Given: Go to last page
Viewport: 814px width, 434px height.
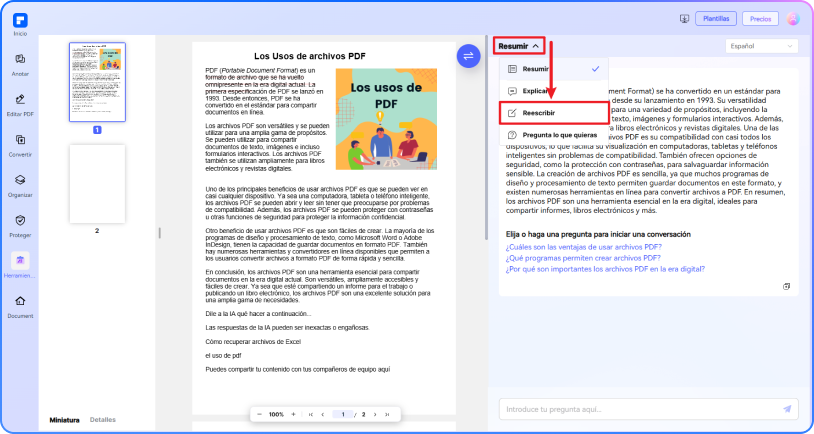Looking at the screenshot, I should pyautogui.click(x=387, y=414).
